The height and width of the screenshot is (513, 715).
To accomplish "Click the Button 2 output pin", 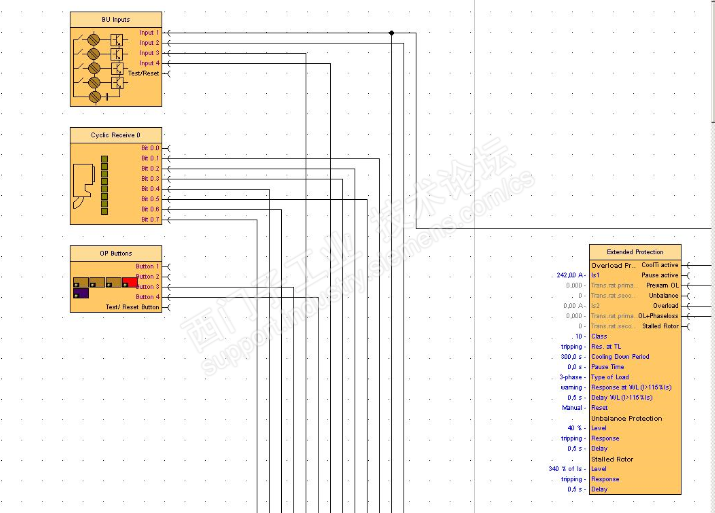I will 166,277.
